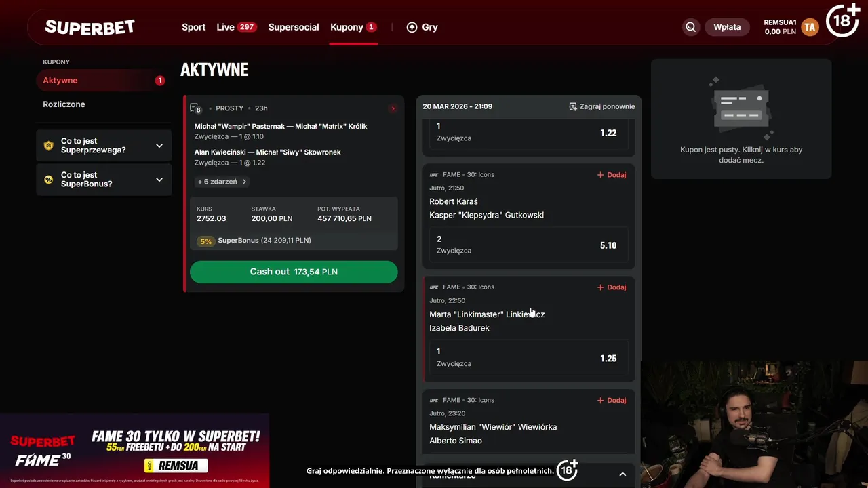The height and width of the screenshot is (488, 868).
Task: Click the Robert Karaś fighter name
Action: [454, 201]
